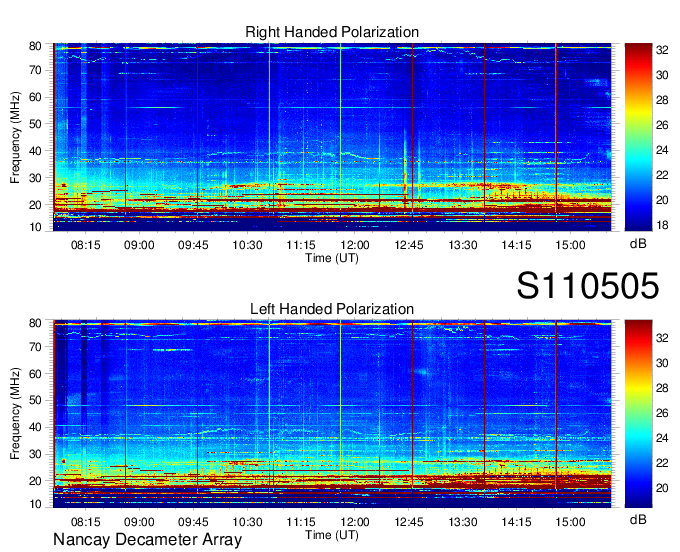
Task: Click the 'Nancay Decameter Array' caption
Action: [147, 540]
